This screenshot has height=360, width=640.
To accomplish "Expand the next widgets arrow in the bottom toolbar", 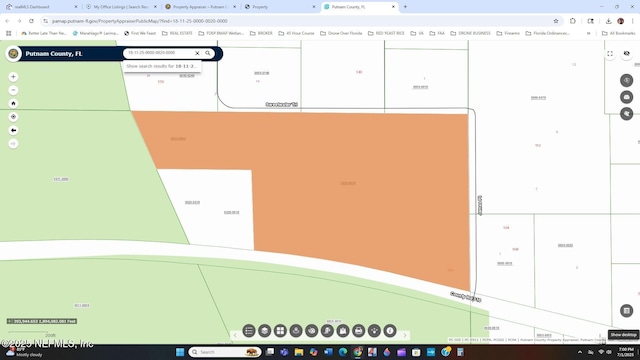I will coord(405,335).
